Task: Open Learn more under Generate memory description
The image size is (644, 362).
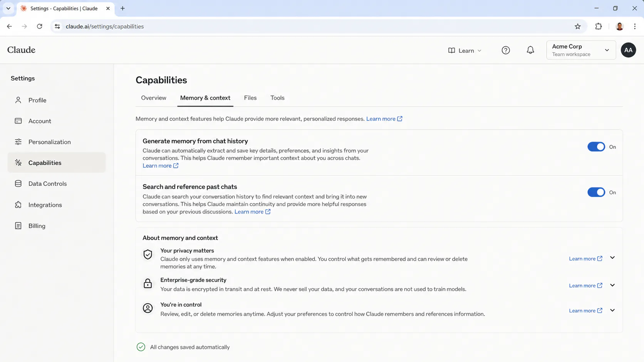Action: click(160, 166)
